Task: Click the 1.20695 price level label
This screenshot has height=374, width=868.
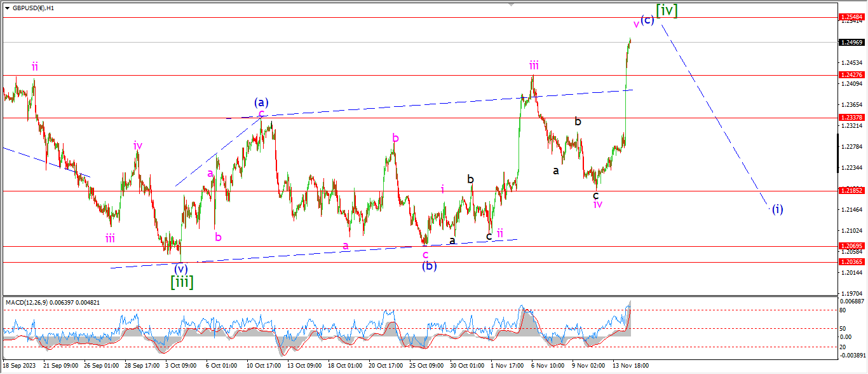Action: [x=850, y=246]
